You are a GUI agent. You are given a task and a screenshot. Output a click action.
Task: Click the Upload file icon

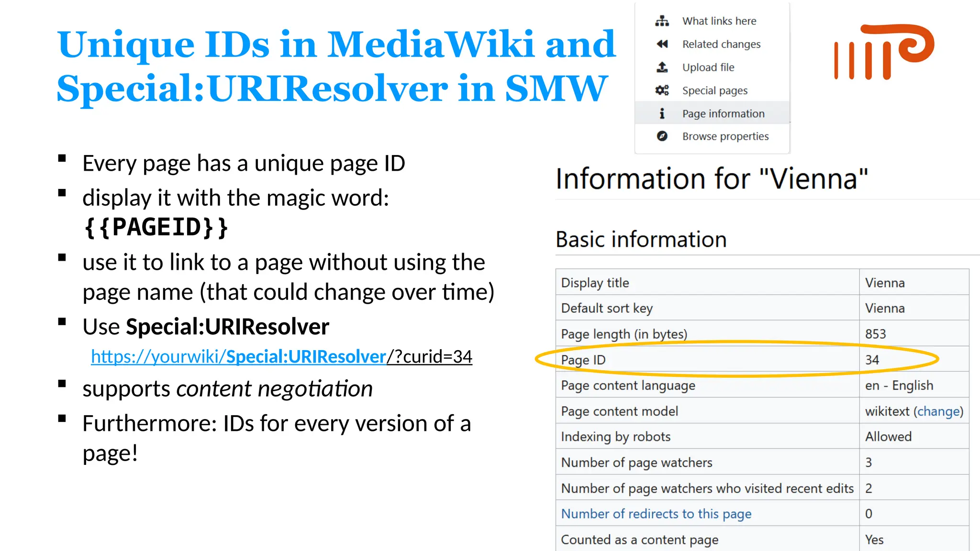[x=662, y=67]
